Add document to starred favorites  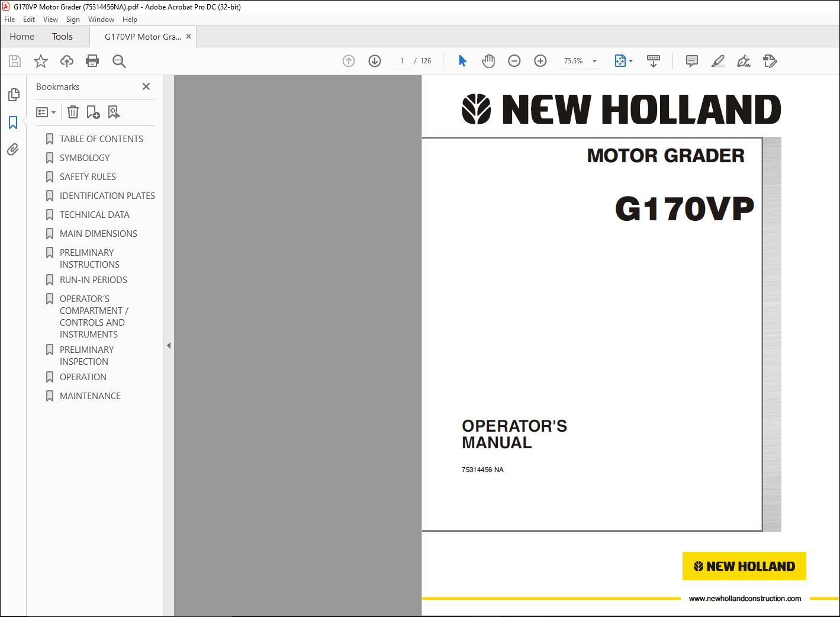41,61
